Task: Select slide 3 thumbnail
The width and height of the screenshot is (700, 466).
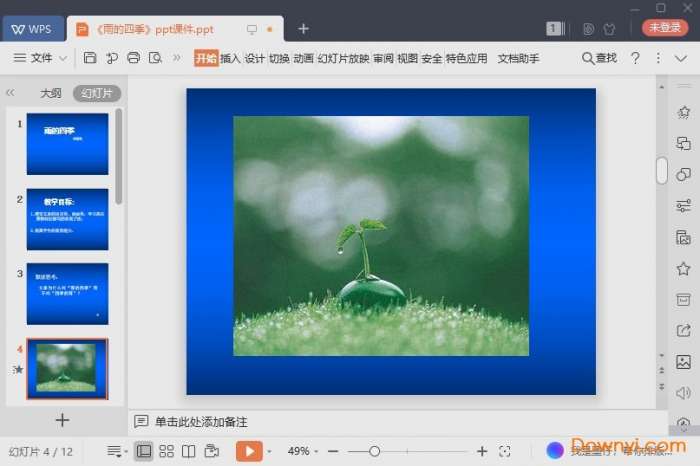Action: click(x=67, y=294)
